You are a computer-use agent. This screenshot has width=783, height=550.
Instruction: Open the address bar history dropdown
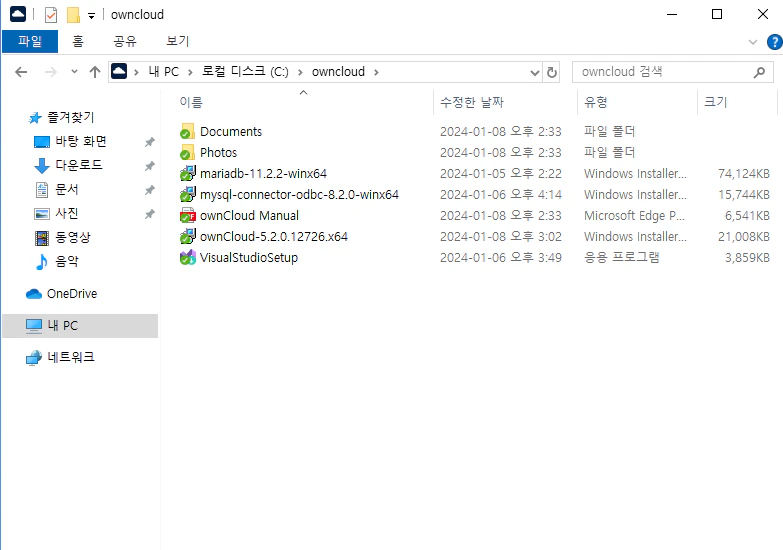(535, 73)
